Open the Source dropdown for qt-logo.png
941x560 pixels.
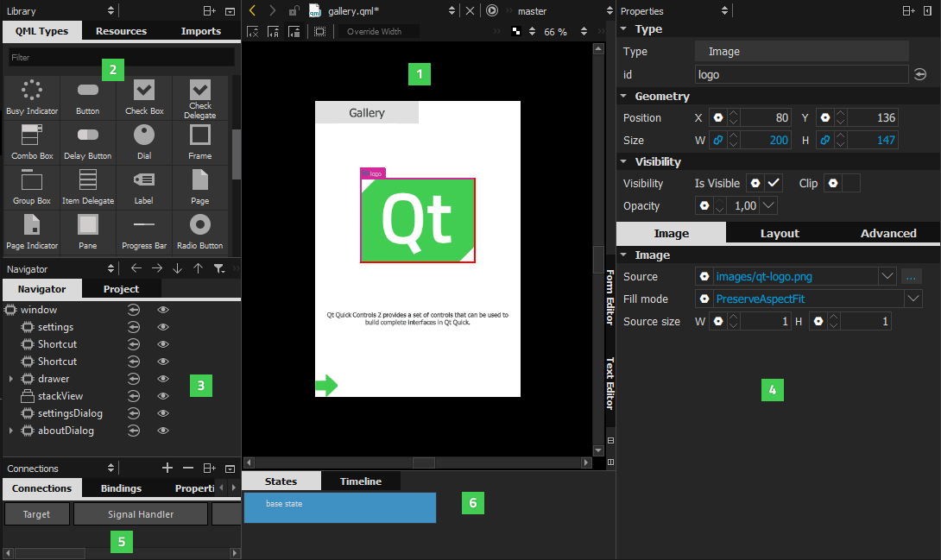887,276
